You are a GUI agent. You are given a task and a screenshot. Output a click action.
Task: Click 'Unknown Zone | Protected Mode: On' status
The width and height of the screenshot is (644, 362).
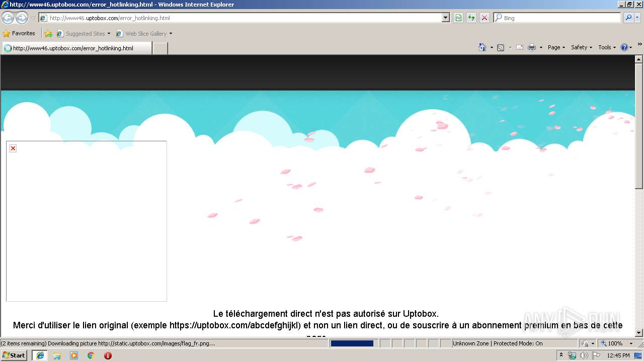(x=498, y=343)
